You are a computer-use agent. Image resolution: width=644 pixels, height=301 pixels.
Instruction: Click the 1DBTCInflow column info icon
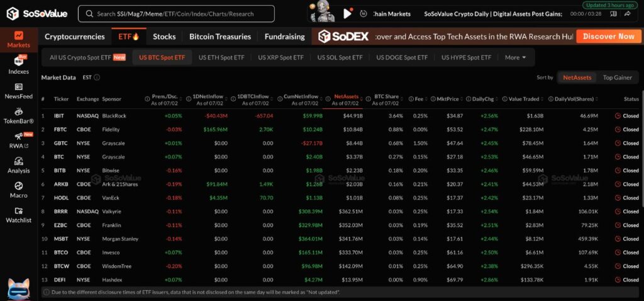pyautogui.click(x=234, y=99)
